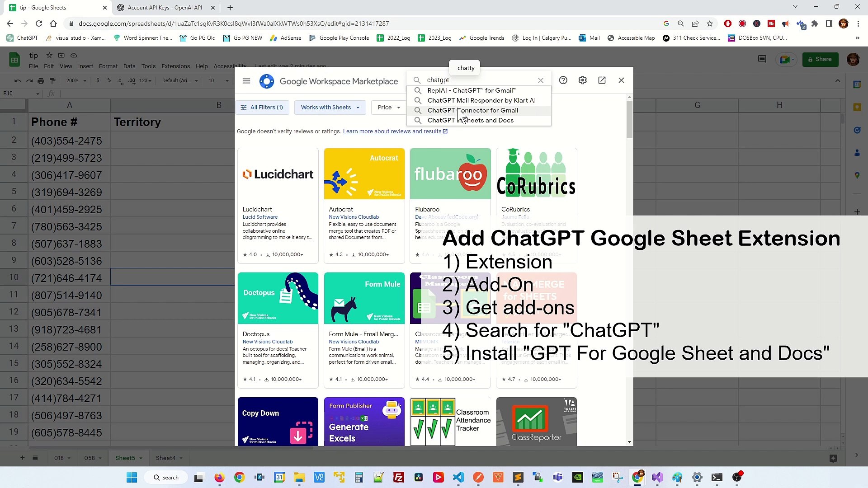Open Marketplace settings via the gear icon
Viewport: 868px width, 488px height.
pos(583,80)
